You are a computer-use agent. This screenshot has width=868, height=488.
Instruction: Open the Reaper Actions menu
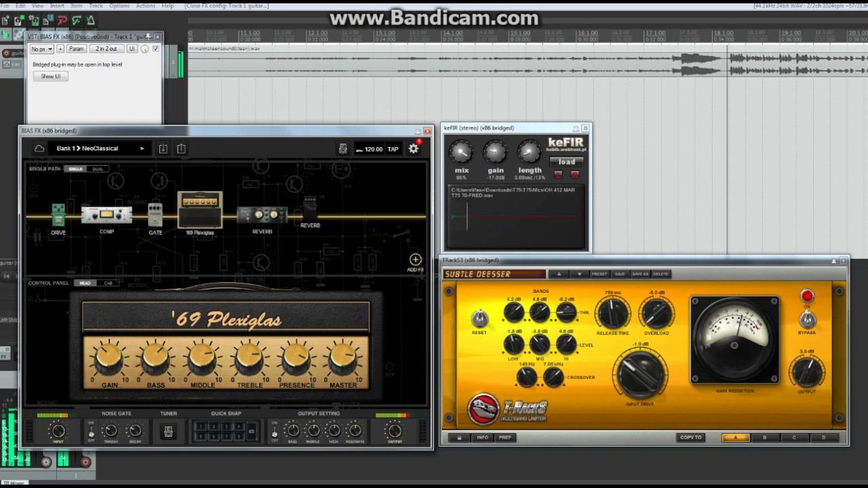[145, 5]
